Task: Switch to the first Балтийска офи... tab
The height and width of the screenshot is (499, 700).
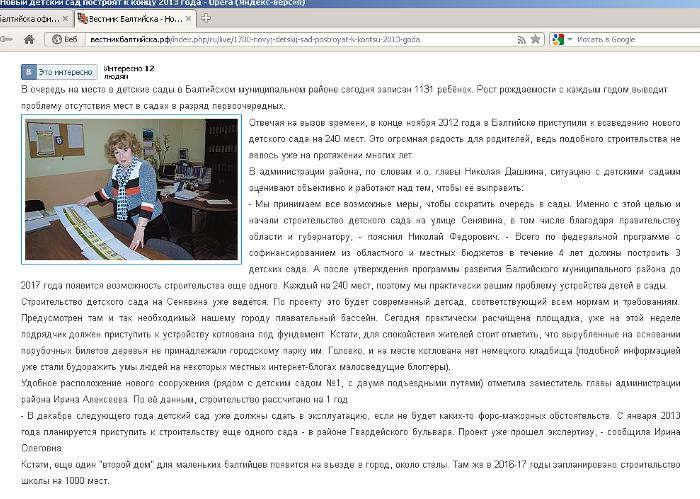Action: point(30,16)
